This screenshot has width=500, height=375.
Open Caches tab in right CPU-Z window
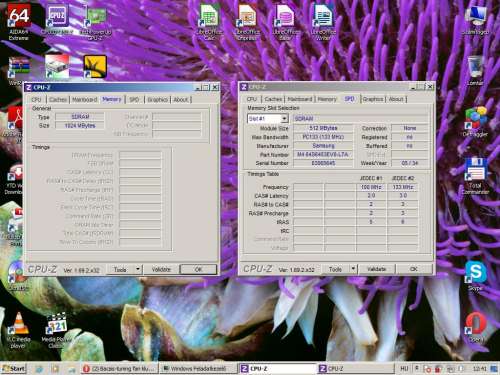coord(273,99)
